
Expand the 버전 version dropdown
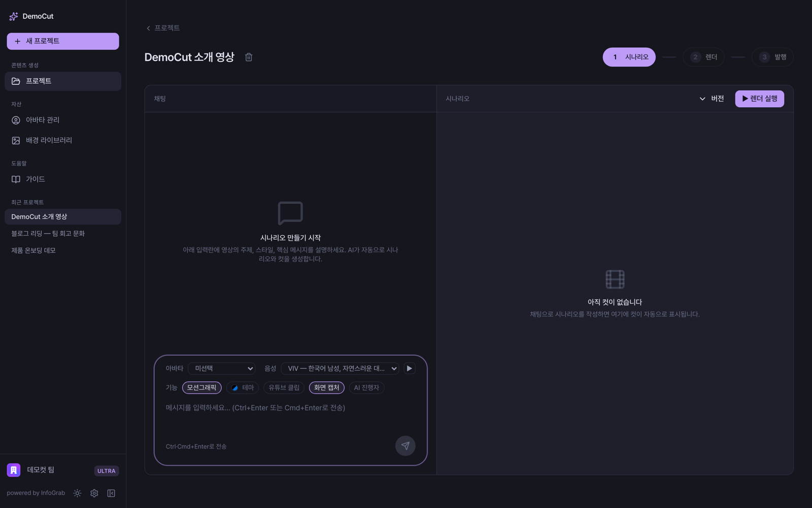coord(712,99)
